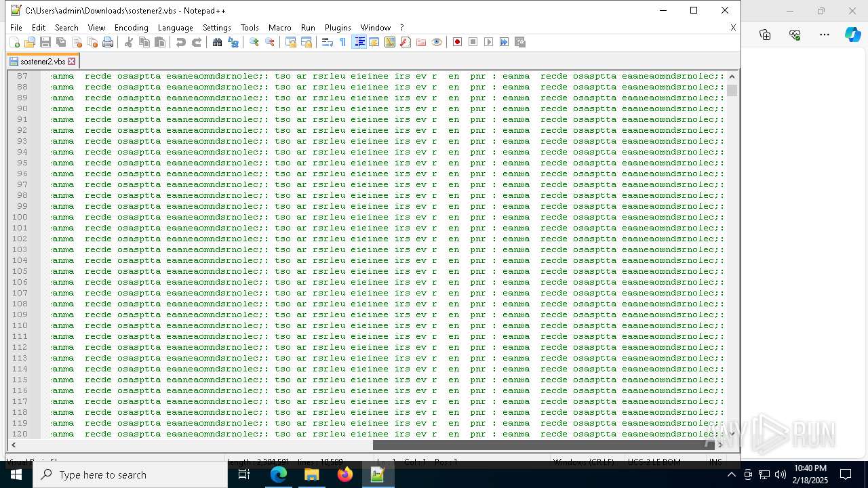Save the currently recorded macro

[520, 42]
